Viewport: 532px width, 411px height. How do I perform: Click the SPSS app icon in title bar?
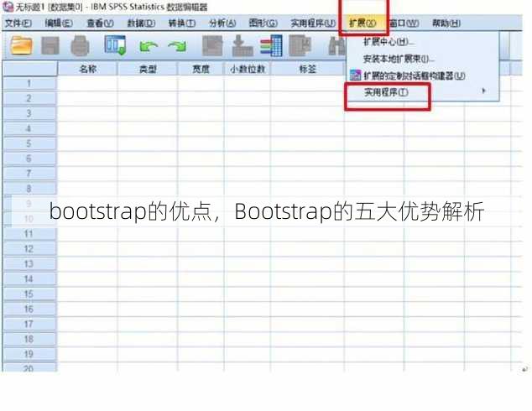click(8, 7)
